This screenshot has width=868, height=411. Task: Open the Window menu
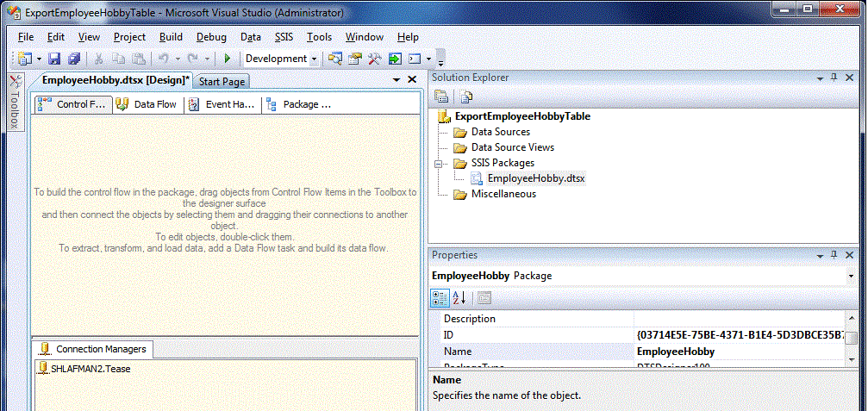[365, 37]
